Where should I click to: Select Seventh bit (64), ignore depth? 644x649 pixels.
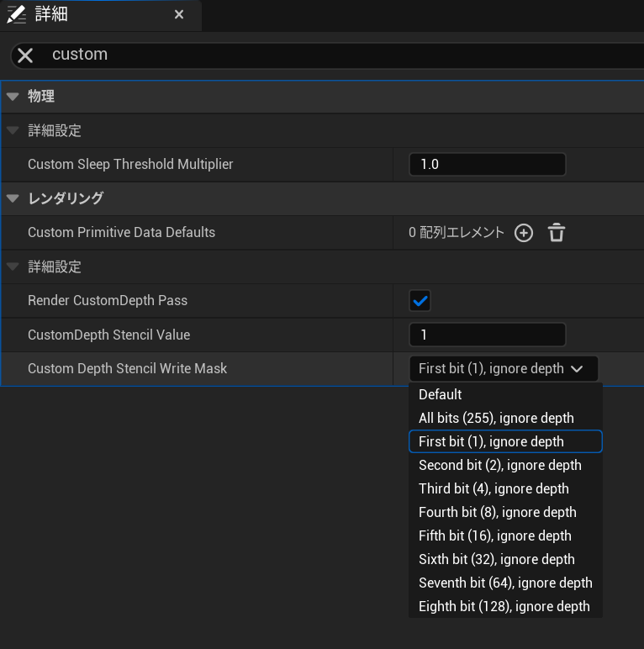[505, 583]
